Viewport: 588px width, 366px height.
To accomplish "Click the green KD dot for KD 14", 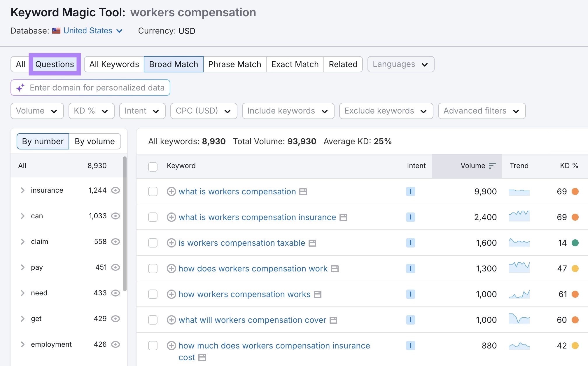I will 575,243.
